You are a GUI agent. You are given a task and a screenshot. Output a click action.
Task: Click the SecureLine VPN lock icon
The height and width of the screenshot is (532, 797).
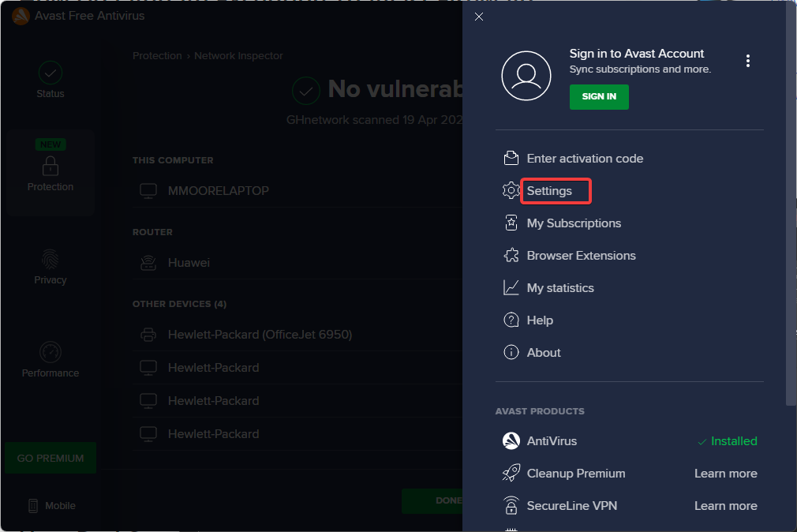click(511, 505)
